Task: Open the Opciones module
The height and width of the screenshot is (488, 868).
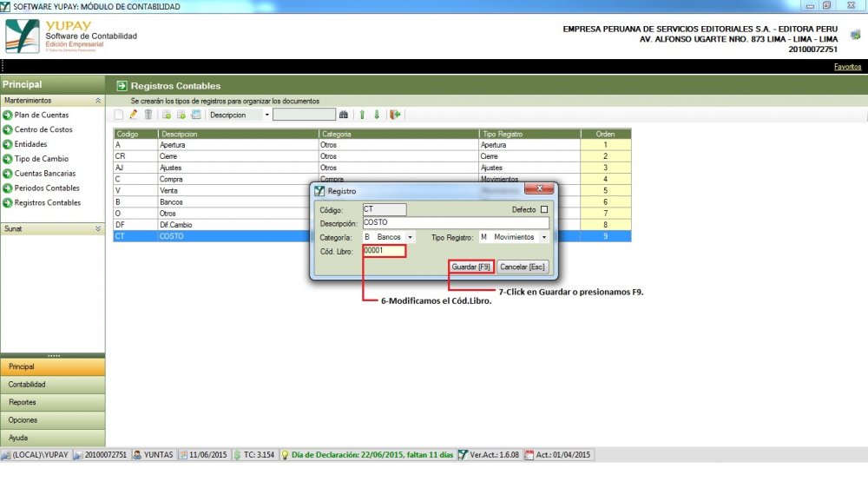Action: 53,420
